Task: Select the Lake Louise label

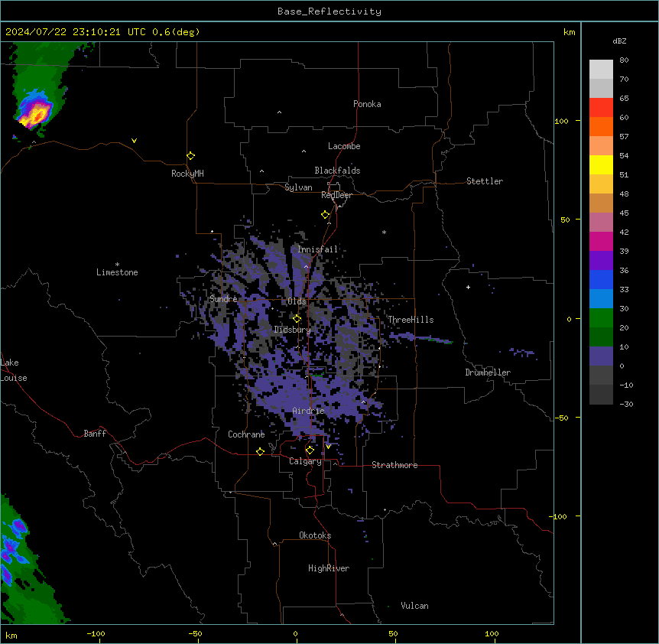Action: (14, 370)
